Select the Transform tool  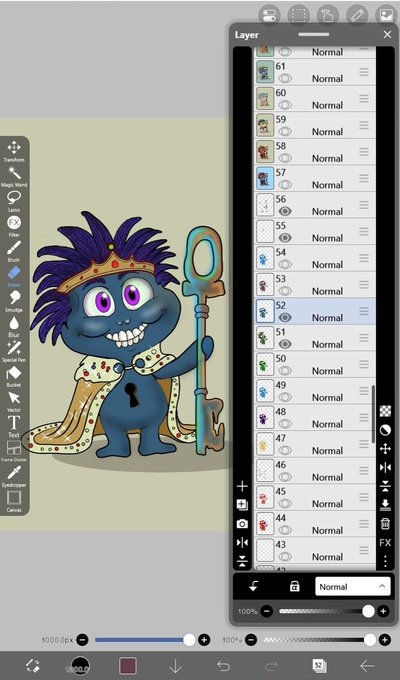point(14,151)
